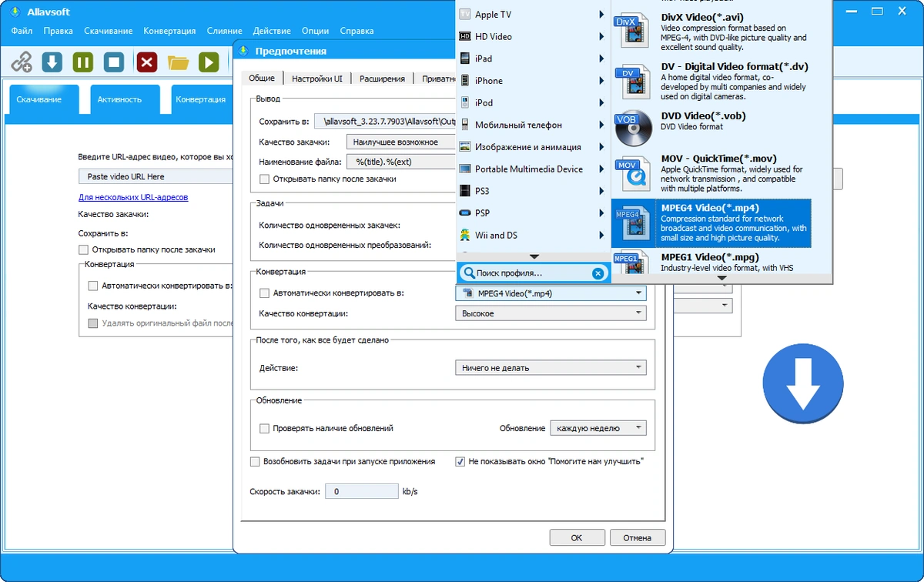Choose DivX Video (*.avi) format
The width and height of the screenshot is (924, 582).
point(711,31)
